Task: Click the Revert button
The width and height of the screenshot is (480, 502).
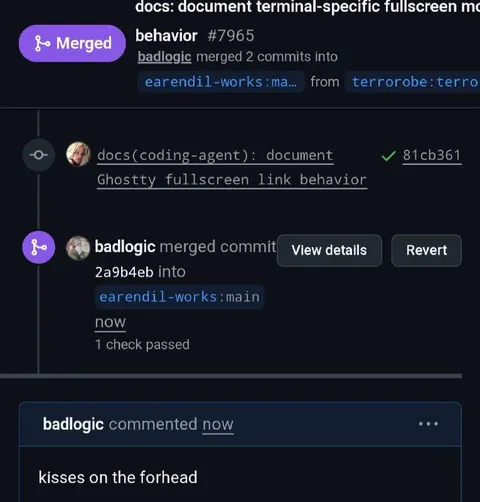Action: click(427, 250)
